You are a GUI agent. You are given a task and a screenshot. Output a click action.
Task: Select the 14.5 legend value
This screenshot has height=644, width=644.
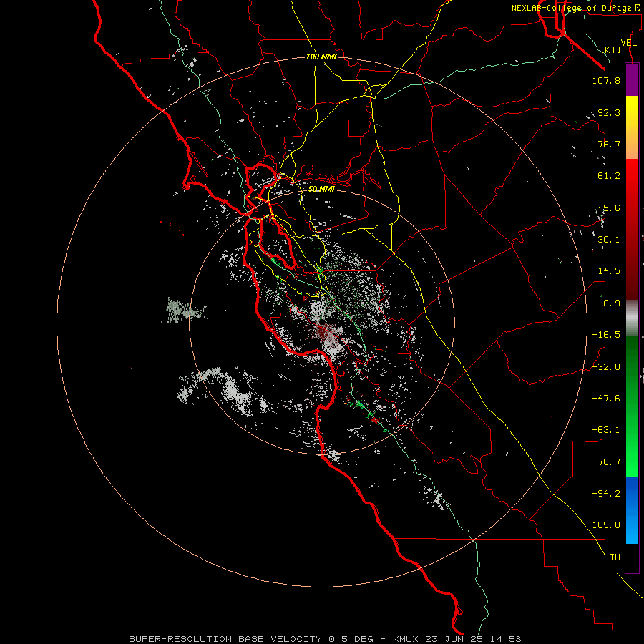coord(609,270)
